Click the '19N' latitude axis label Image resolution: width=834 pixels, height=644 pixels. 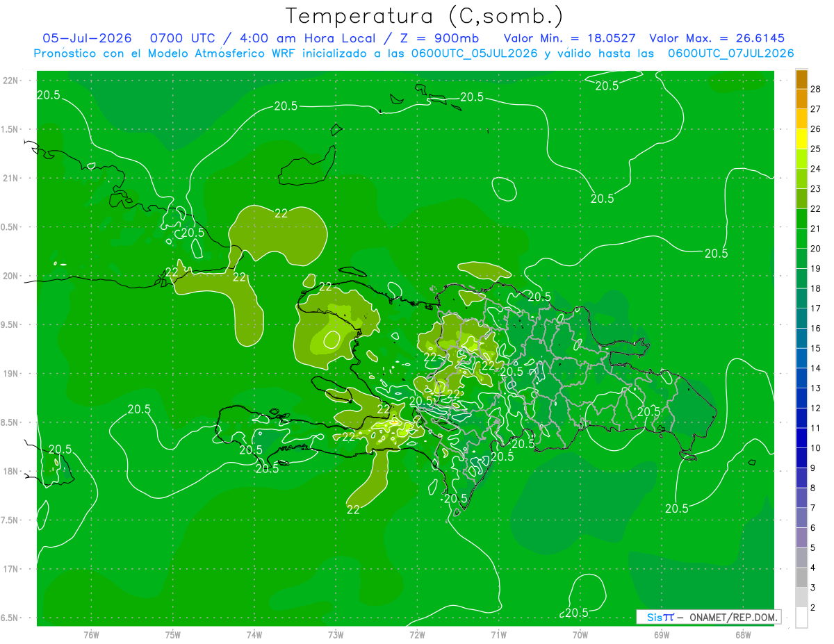11,373
